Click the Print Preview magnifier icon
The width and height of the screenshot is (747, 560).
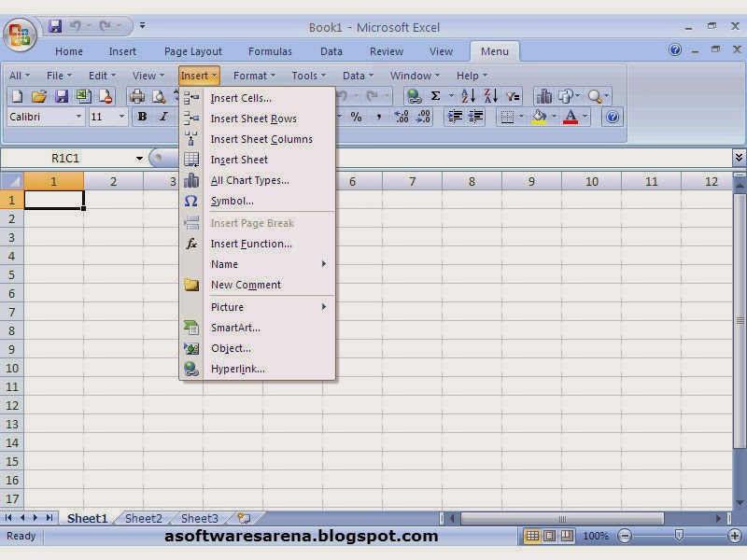(159, 96)
